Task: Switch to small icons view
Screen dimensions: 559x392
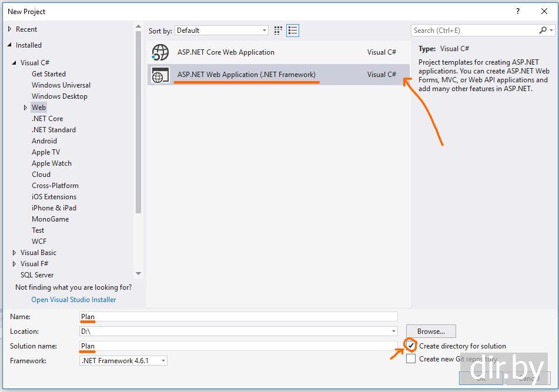Action: click(x=278, y=31)
